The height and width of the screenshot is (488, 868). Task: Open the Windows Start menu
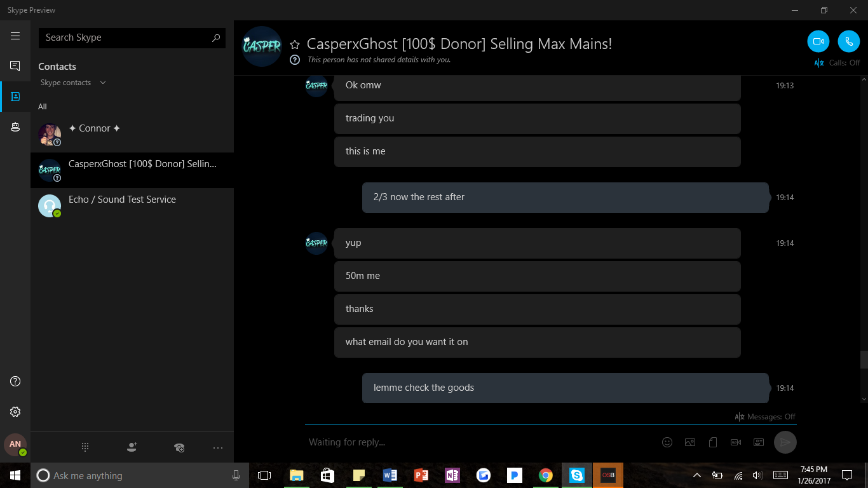point(15,475)
